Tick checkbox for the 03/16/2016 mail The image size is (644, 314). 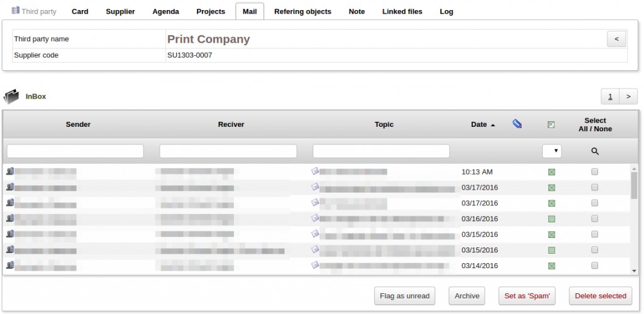tap(595, 219)
